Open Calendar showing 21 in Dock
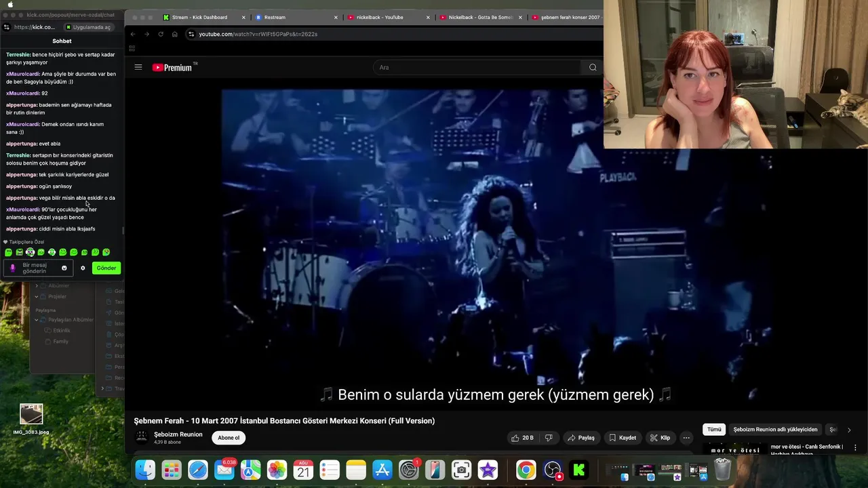Viewport: 868px width, 488px height. pyautogui.click(x=303, y=470)
